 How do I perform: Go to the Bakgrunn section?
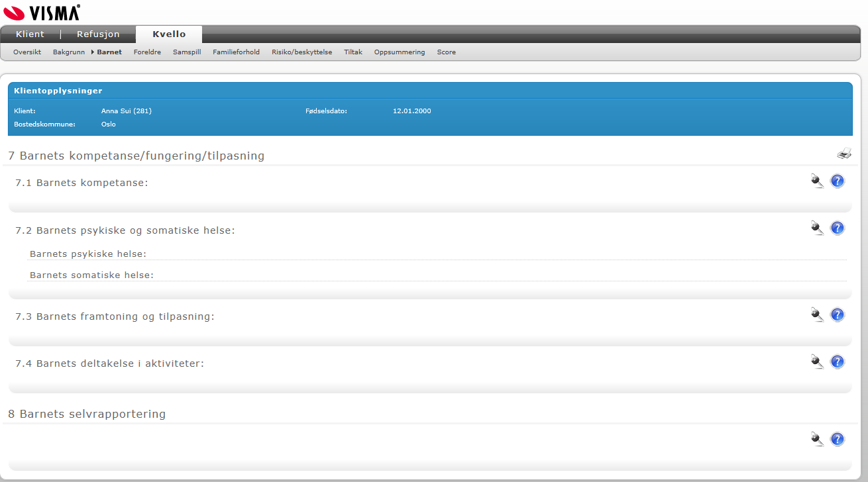click(69, 52)
